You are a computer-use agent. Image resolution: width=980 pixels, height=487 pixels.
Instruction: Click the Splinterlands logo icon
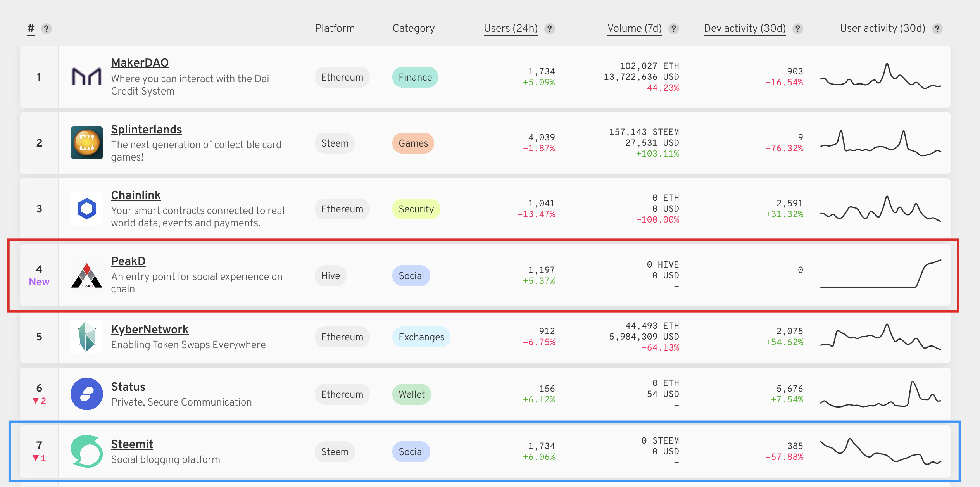(x=87, y=143)
